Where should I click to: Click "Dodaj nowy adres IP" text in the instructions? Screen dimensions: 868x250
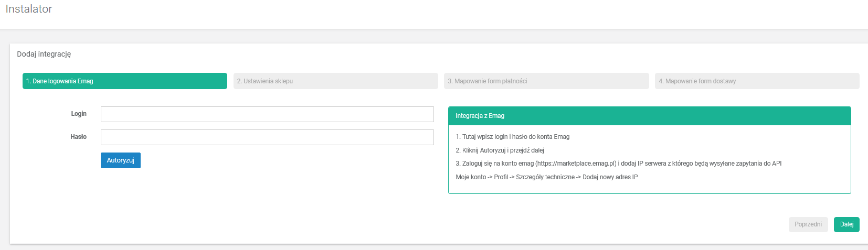click(610, 177)
